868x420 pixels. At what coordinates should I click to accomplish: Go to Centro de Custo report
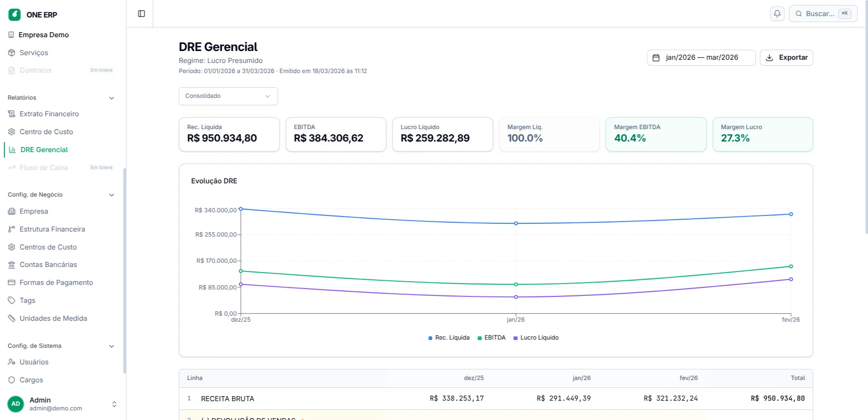coord(46,132)
